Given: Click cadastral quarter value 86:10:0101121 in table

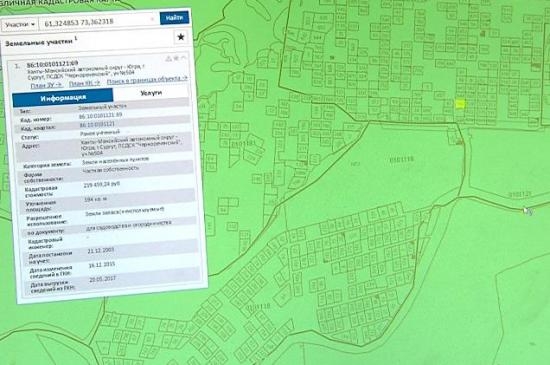Looking at the screenshot, I should pyautogui.click(x=98, y=124).
